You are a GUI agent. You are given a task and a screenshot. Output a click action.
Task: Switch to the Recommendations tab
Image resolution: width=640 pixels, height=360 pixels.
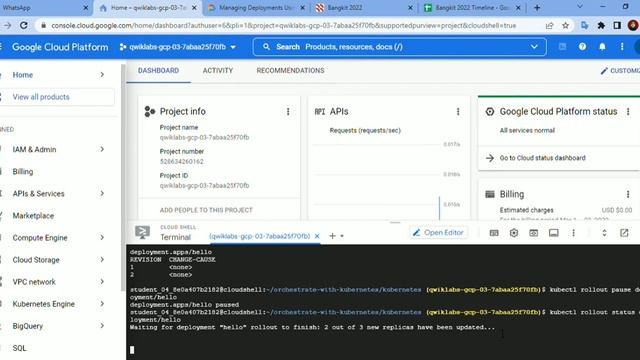tap(290, 71)
